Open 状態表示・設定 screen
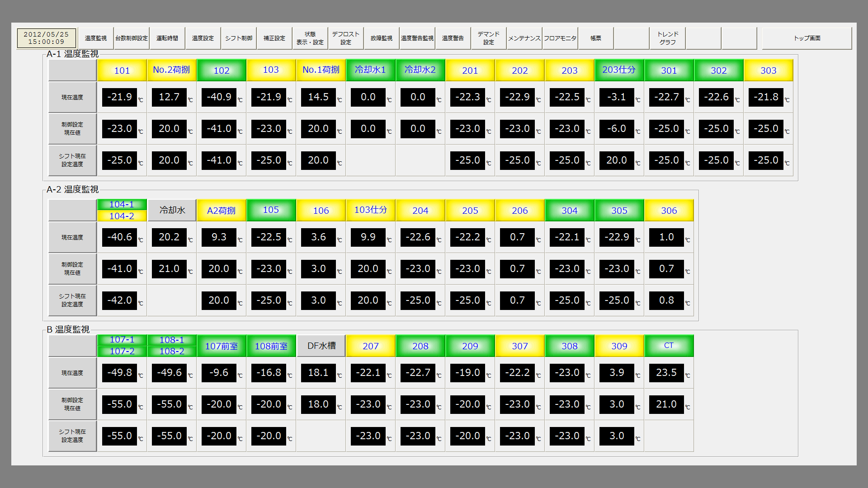 (x=310, y=38)
